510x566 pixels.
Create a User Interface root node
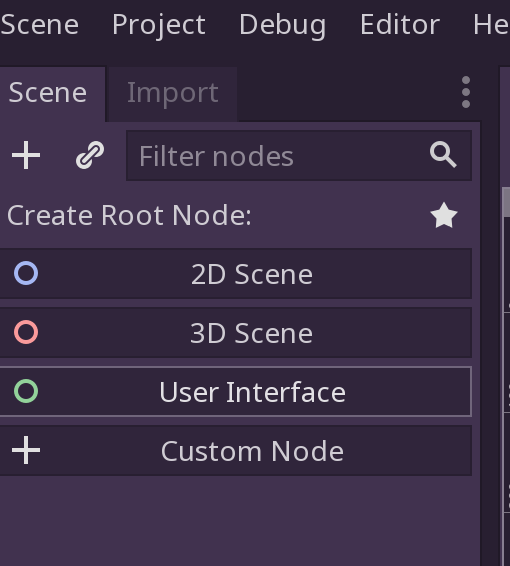pyautogui.click(x=235, y=392)
